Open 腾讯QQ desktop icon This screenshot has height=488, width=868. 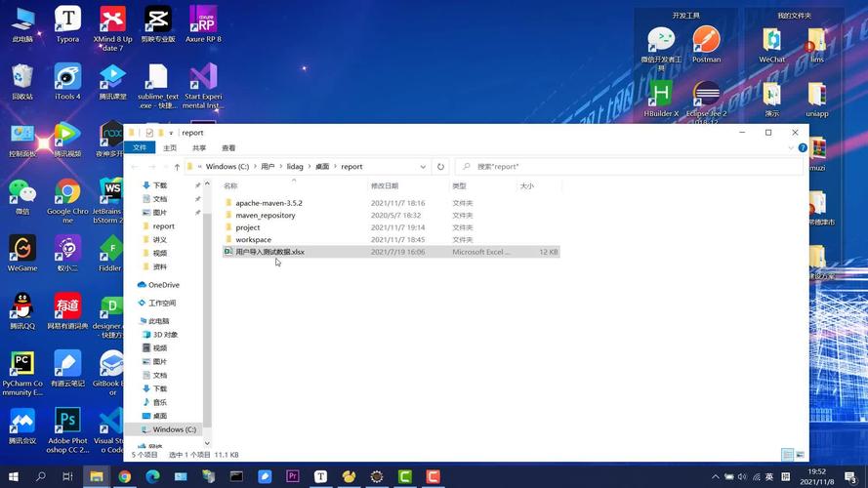22,311
